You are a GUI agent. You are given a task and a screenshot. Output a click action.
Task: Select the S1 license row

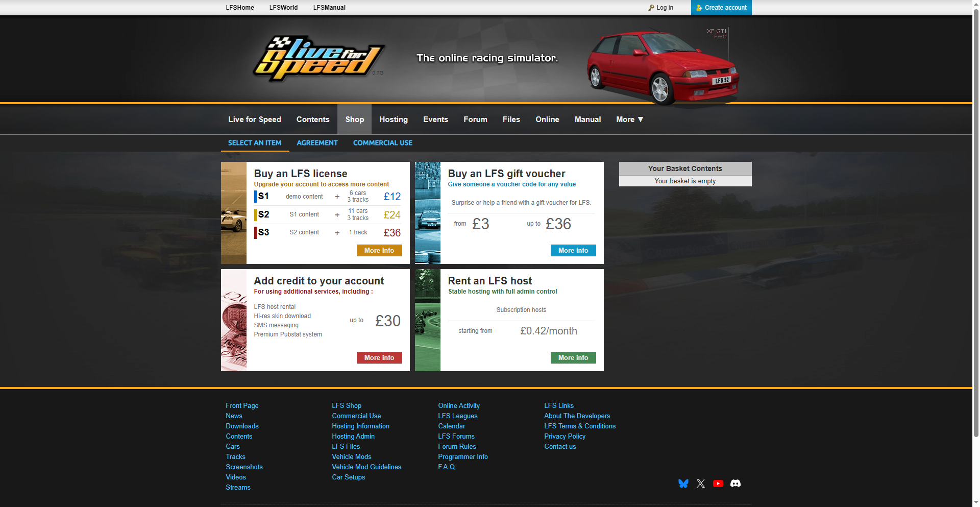(x=328, y=197)
